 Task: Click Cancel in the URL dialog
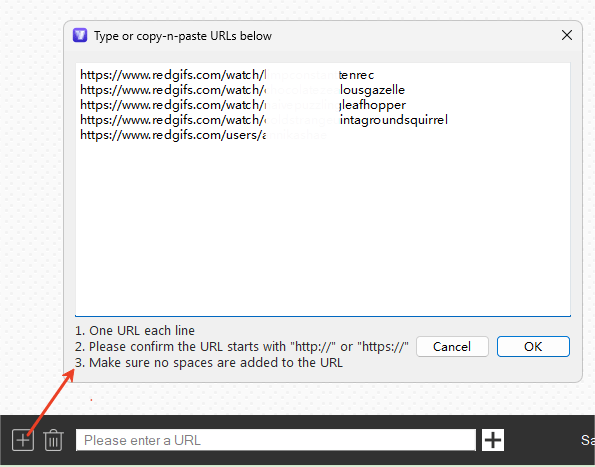[452, 346]
